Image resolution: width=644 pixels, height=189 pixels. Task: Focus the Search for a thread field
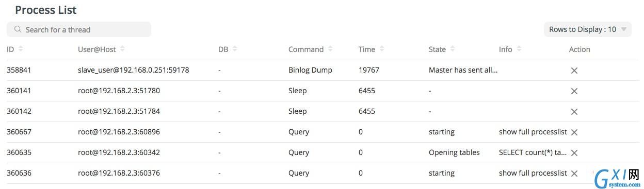[79, 29]
